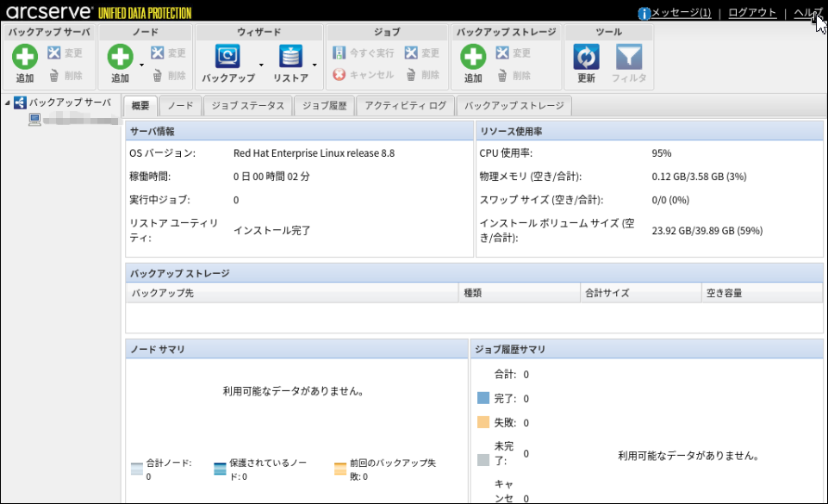The image size is (828, 504).
Task: Open dropdown arrow next to バックアップ wizard
Action: point(261,65)
